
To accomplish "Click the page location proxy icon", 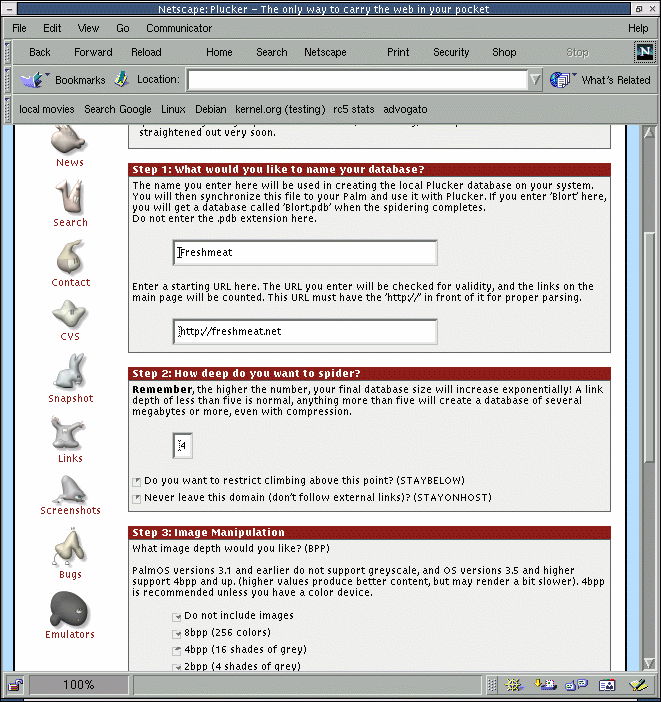I will tap(121, 79).
